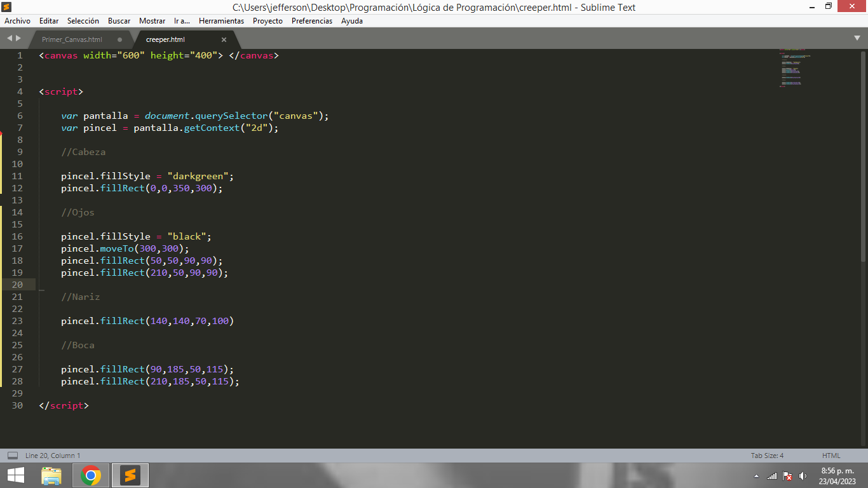Image resolution: width=868 pixels, height=488 pixels.
Task: Click the Sublime Text taskbar icon
Action: point(130,475)
